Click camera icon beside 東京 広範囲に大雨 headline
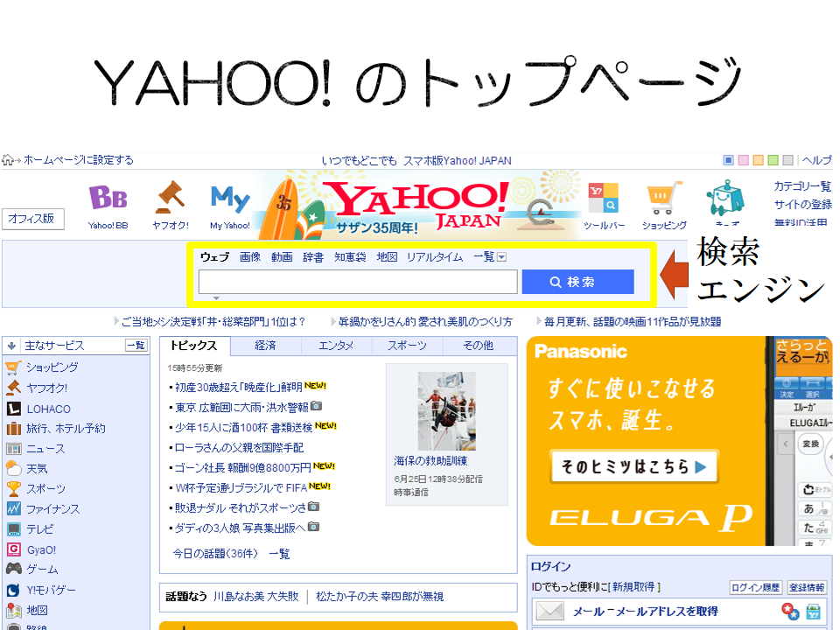 316,406
